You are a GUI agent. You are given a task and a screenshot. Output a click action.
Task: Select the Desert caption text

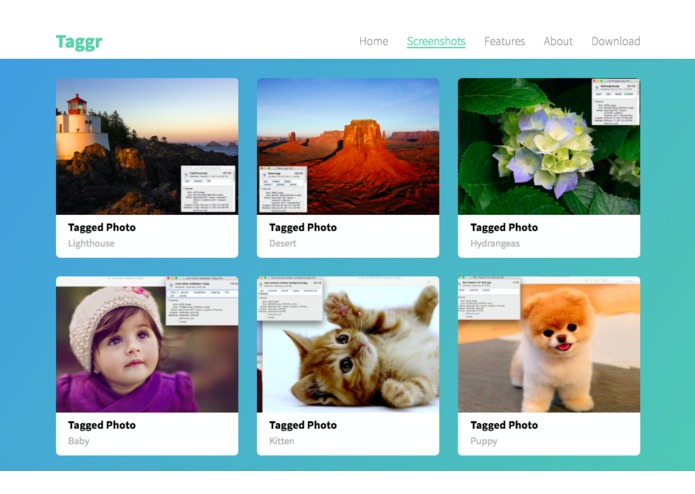coord(283,243)
